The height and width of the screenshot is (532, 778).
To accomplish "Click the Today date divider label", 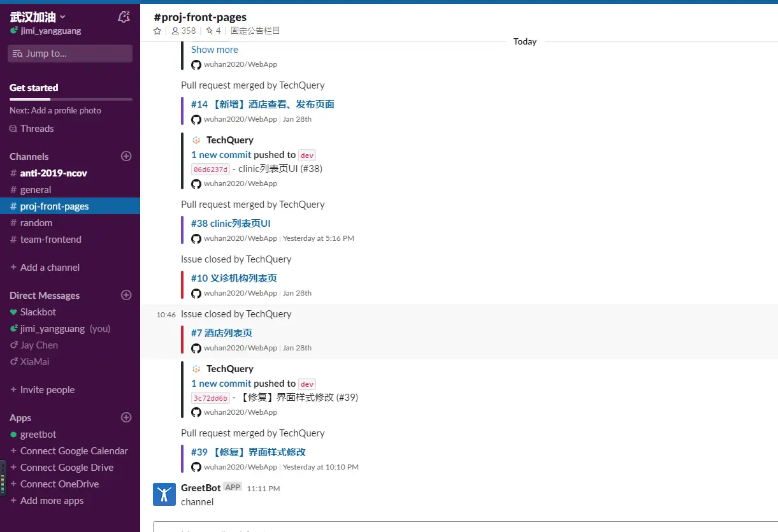I will pos(525,41).
